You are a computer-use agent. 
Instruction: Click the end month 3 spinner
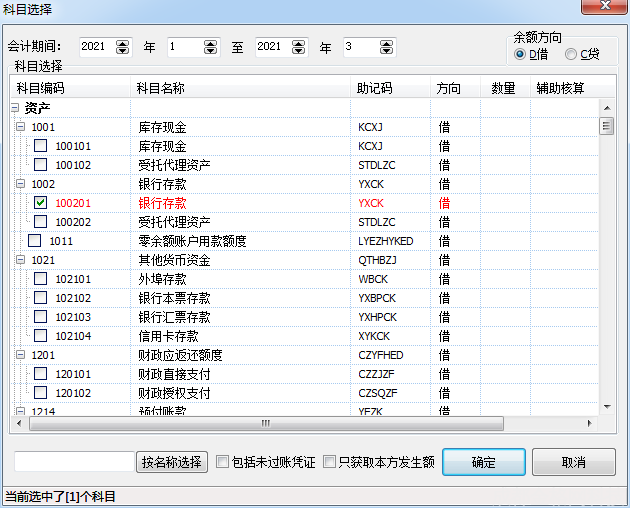point(385,47)
